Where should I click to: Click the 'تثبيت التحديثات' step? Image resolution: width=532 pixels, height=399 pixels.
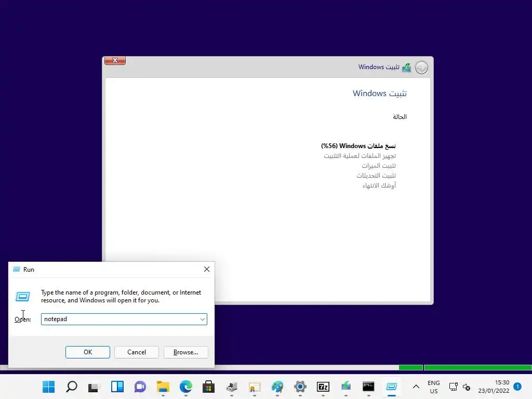click(376, 176)
